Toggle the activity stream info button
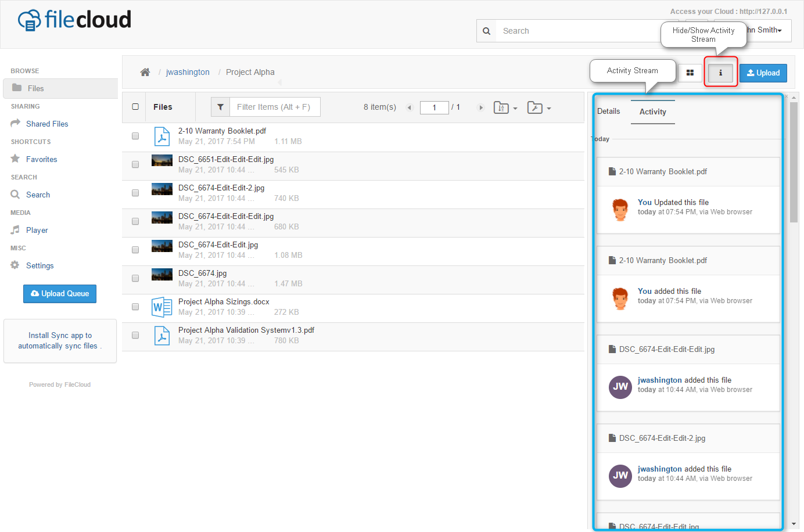 point(720,73)
